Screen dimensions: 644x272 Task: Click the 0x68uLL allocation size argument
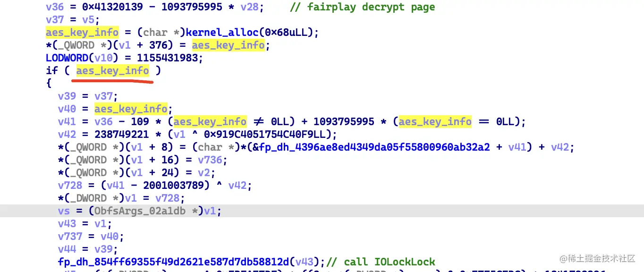click(291, 33)
